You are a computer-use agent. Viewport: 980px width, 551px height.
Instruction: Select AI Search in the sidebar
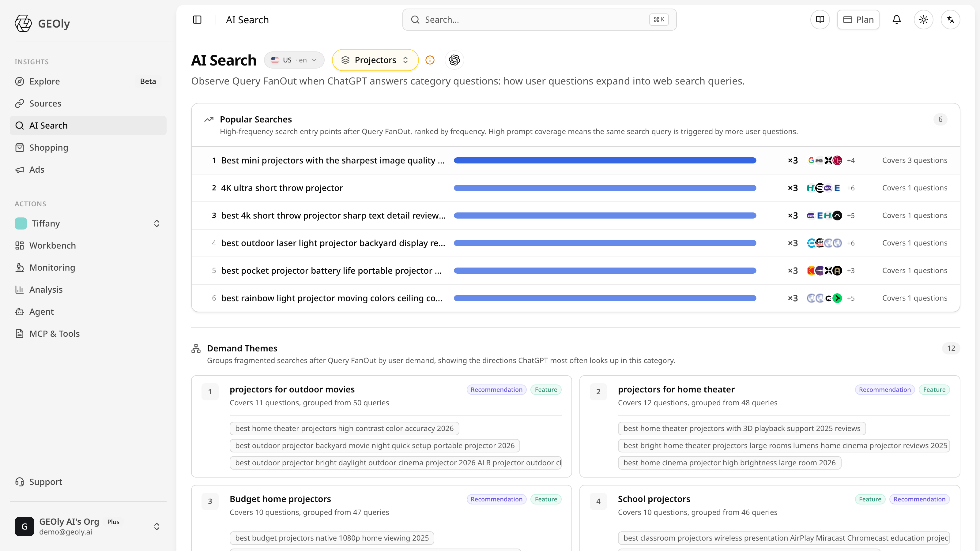[88, 126]
